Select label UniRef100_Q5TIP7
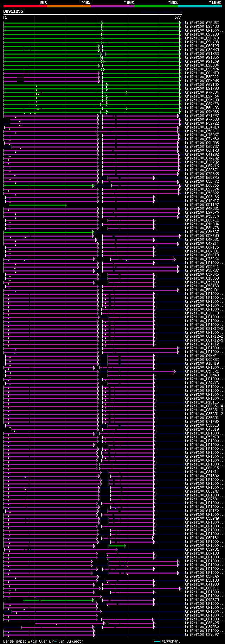Image resolution: width=225 pixels, height=644 pixels. tap(202, 205)
